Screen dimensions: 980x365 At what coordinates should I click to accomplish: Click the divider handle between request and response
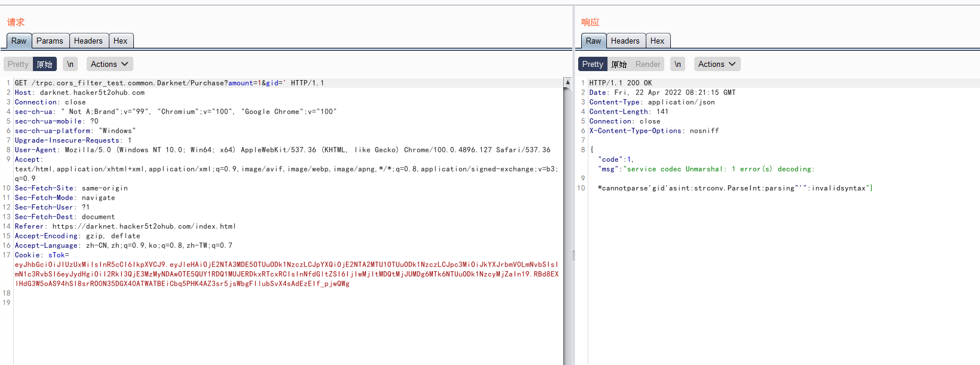573,256
